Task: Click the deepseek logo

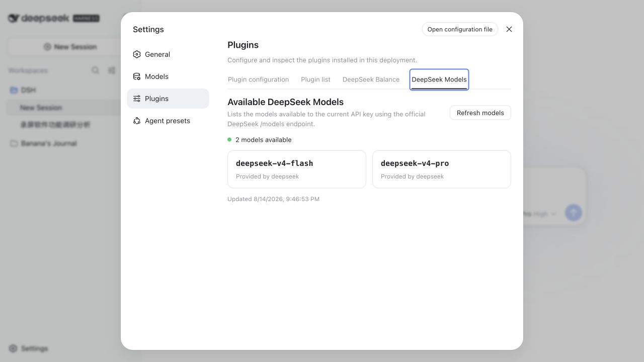Action: point(39,18)
